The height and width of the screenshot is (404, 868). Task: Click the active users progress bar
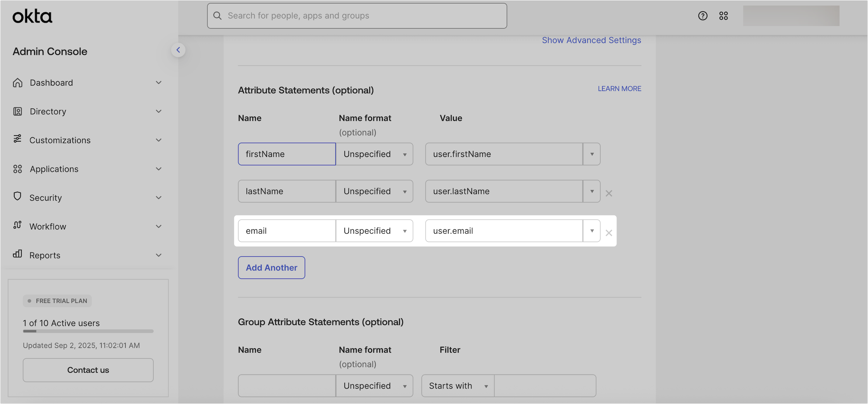pos(88,331)
